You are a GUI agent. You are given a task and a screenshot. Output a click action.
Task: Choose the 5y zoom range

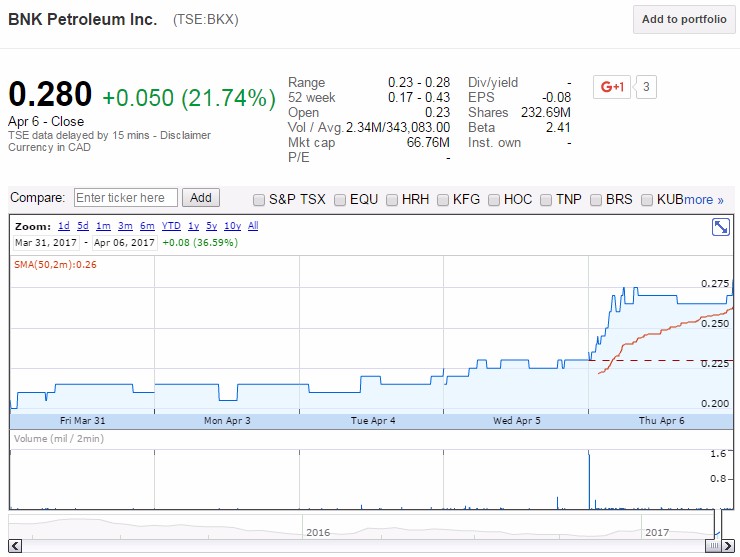pos(211,226)
